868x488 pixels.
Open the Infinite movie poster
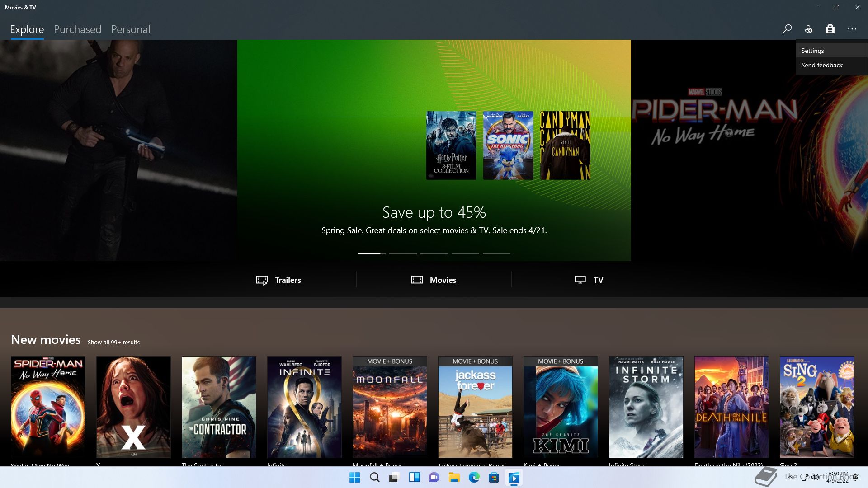pos(304,407)
